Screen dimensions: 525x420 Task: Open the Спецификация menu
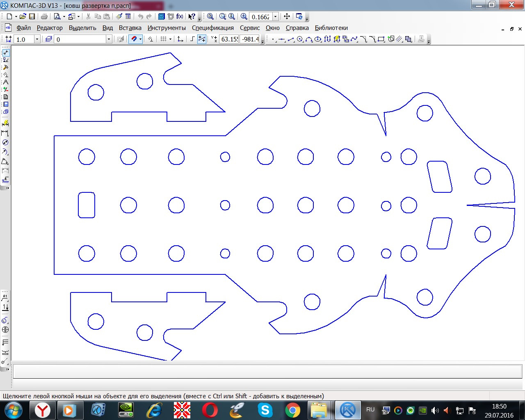click(x=213, y=28)
